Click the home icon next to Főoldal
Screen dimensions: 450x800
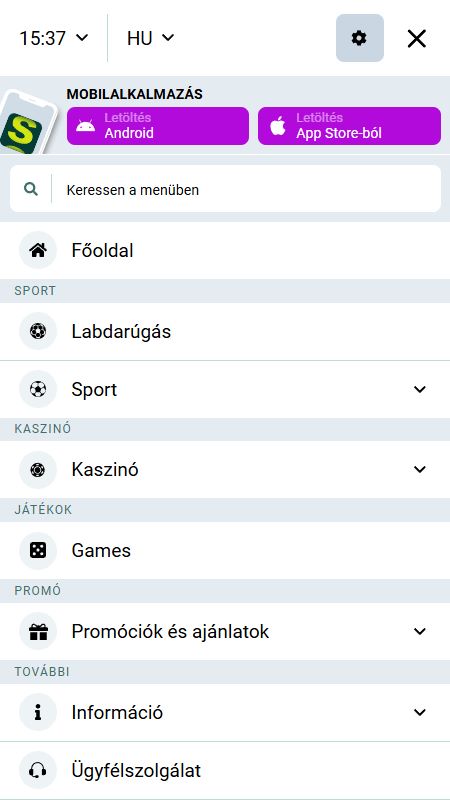point(38,250)
